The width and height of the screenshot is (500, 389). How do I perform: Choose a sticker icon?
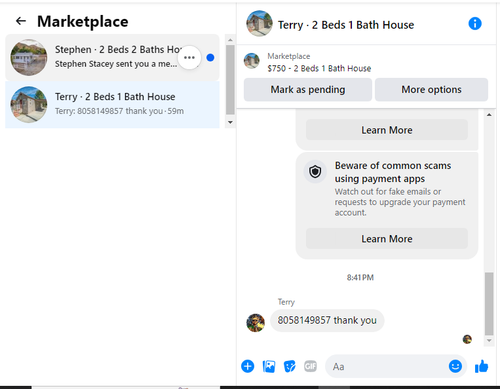pyautogui.click(x=290, y=366)
